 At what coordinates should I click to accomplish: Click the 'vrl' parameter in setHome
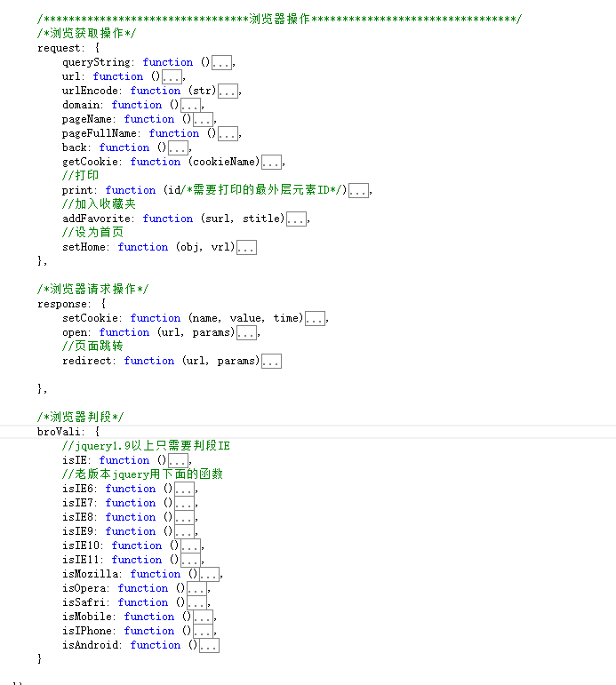[x=220, y=247]
